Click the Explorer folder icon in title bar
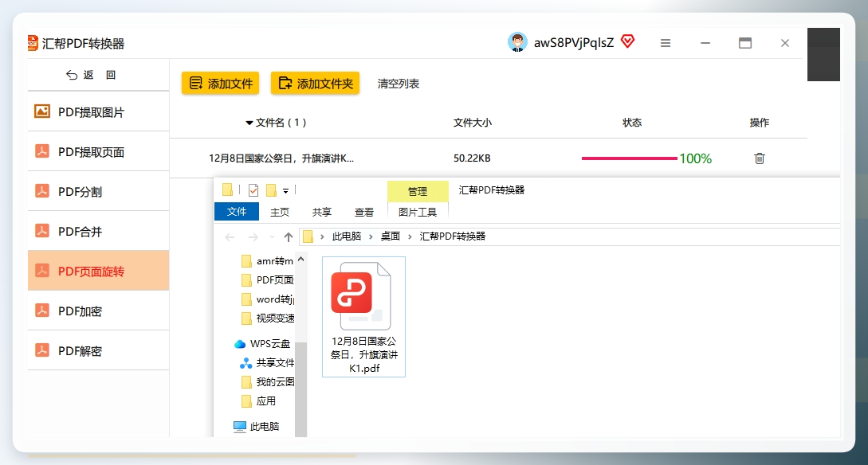Viewport: 868px width, 465px height. 227,190
